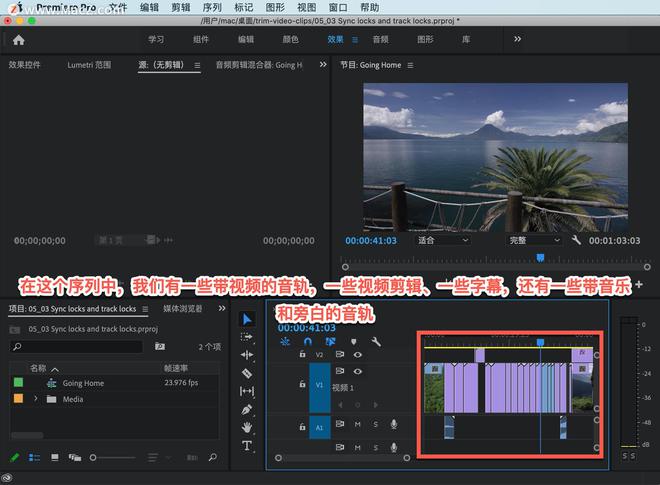Open the 序列 (Sequence) menu

point(212,7)
